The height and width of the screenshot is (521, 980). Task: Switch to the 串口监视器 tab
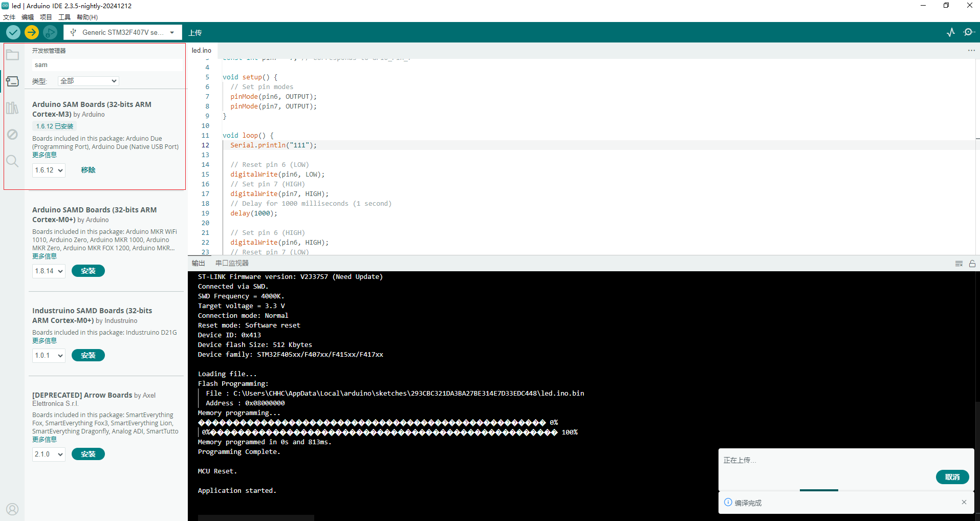[x=231, y=263]
